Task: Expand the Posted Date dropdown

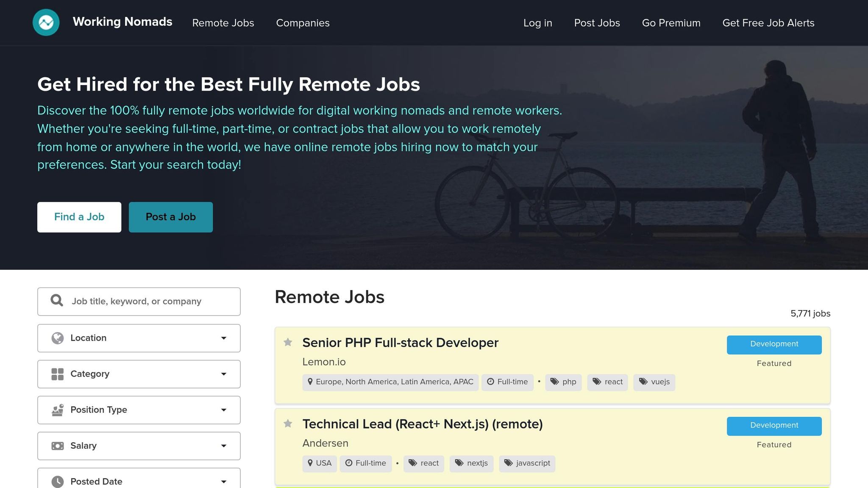Action: point(223,481)
